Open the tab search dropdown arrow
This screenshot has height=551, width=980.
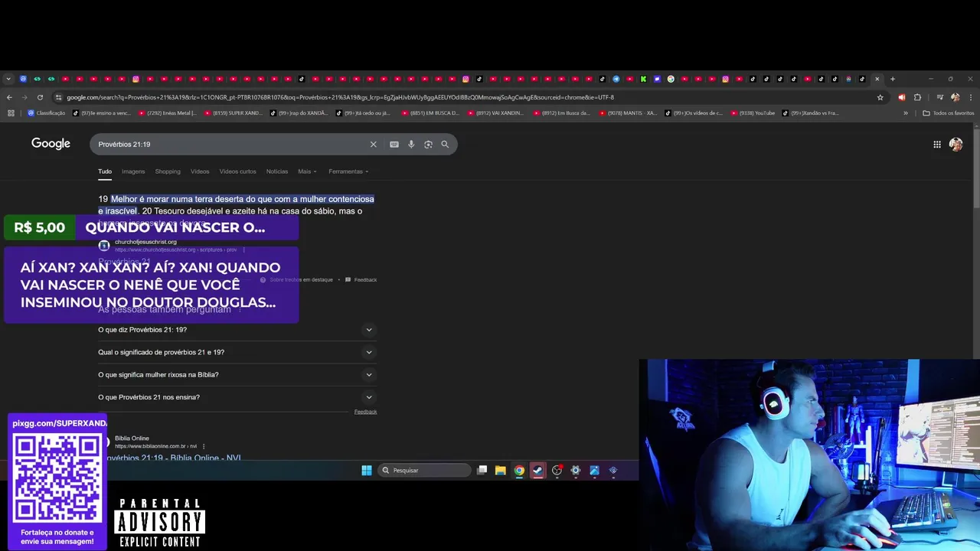click(x=8, y=79)
